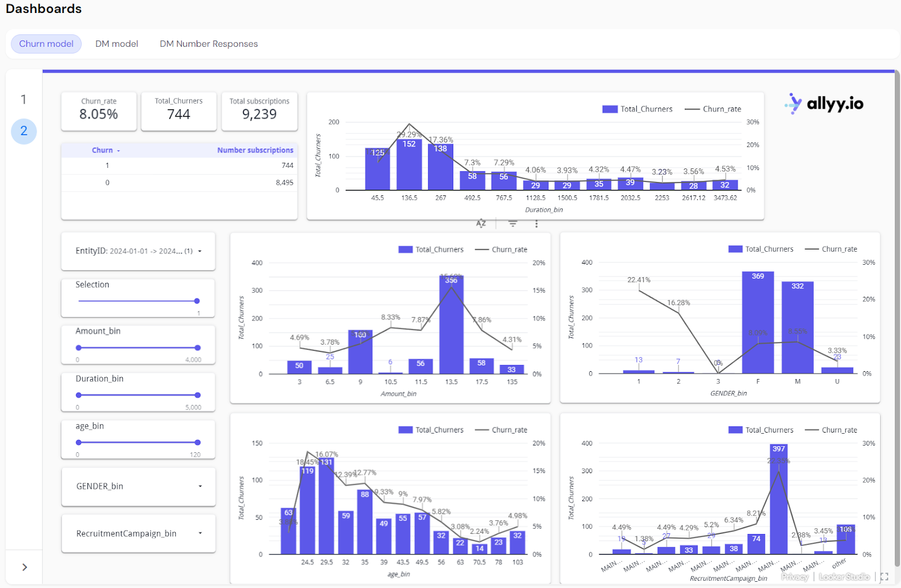Click the sort A-Z chart icon
This screenshot has width=901, height=588.
pos(481,224)
